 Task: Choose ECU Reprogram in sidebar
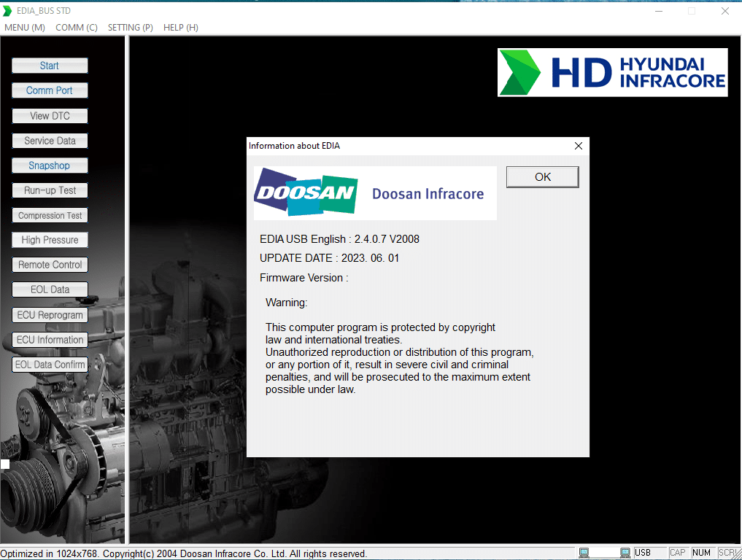pyautogui.click(x=50, y=315)
